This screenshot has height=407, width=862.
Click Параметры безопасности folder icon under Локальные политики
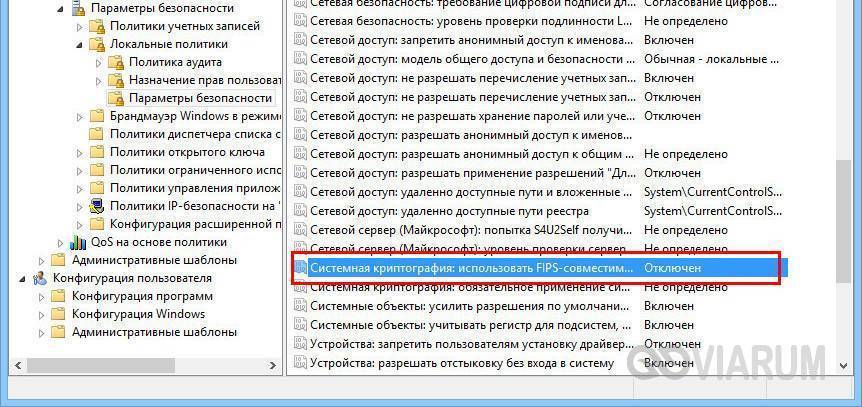[x=116, y=98]
